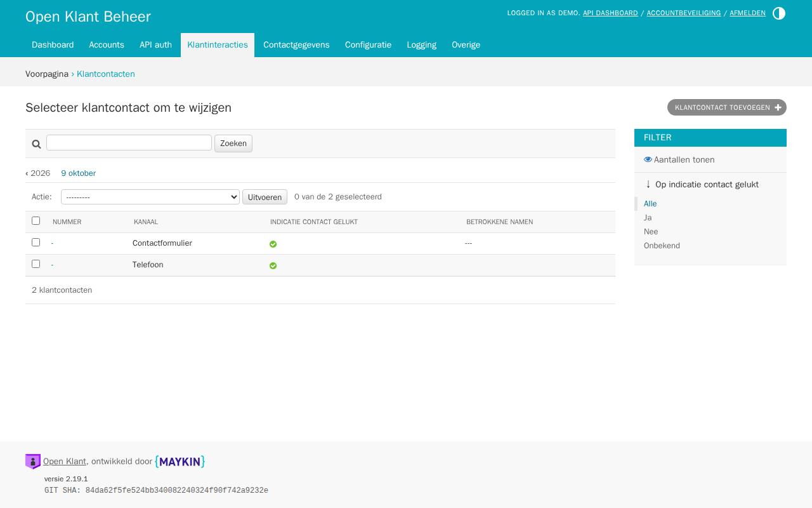The width and height of the screenshot is (812, 508).
Task: Open the Dashboard menu item
Action: coord(53,45)
